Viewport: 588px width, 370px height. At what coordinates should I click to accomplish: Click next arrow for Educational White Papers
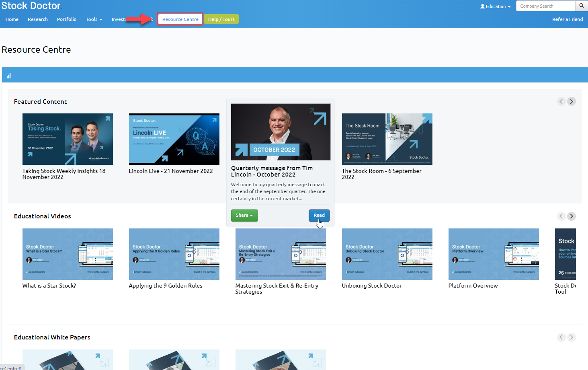571,337
